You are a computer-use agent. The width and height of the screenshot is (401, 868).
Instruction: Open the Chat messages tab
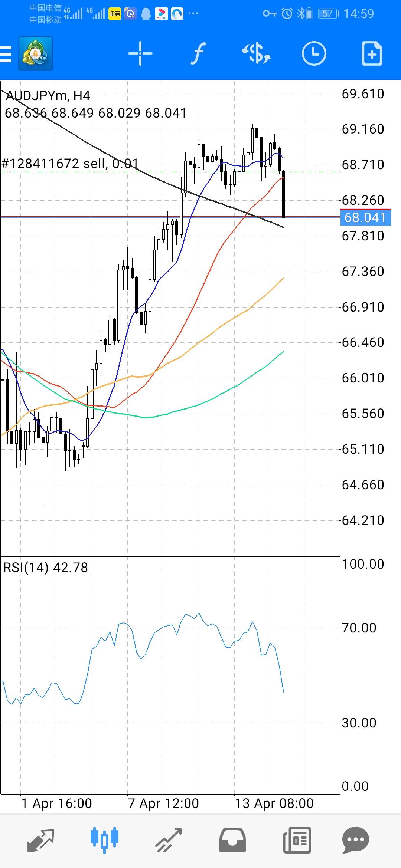pos(356,840)
